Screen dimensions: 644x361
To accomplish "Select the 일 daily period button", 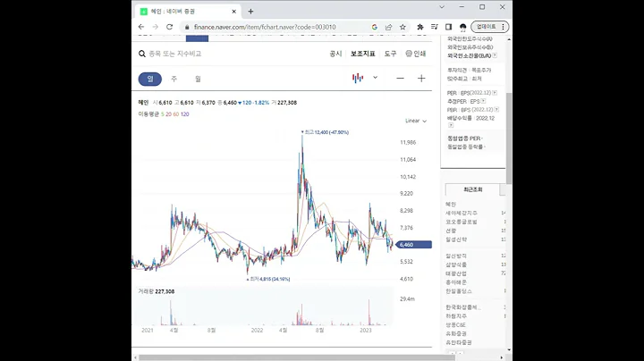I will pyautogui.click(x=150, y=79).
